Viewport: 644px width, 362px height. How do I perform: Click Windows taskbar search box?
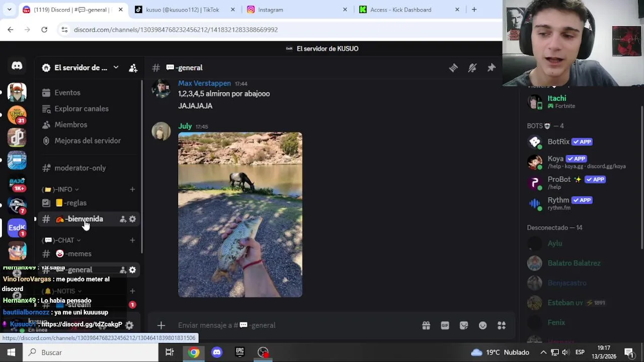(91, 352)
